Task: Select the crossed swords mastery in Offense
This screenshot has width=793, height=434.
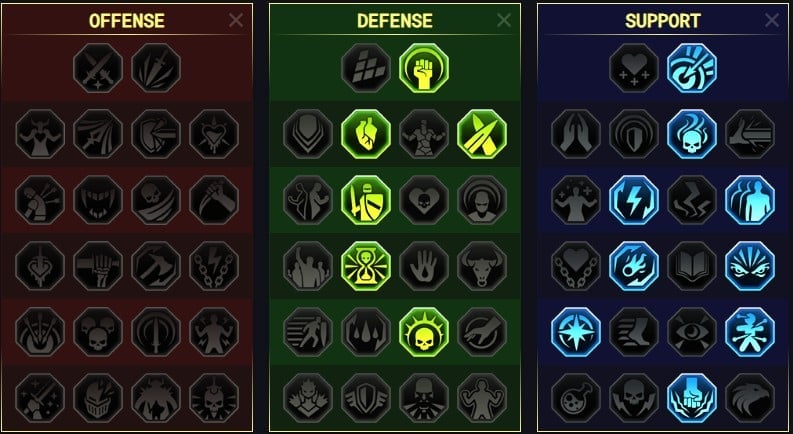Action: (98, 68)
